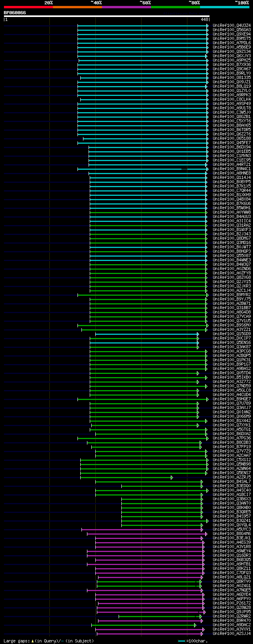Open hit UniRef100_B9MST5
The image size is (253, 644).
click(232, 38)
